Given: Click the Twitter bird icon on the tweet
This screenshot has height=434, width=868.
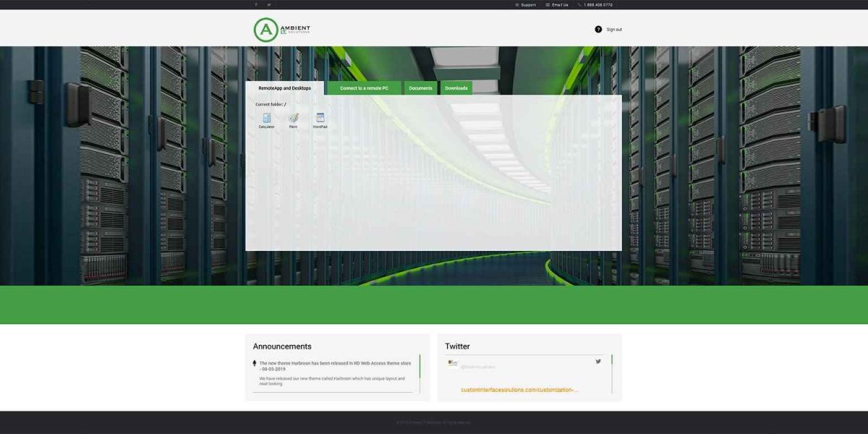Looking at the screenshot, I should click(597, 360).
